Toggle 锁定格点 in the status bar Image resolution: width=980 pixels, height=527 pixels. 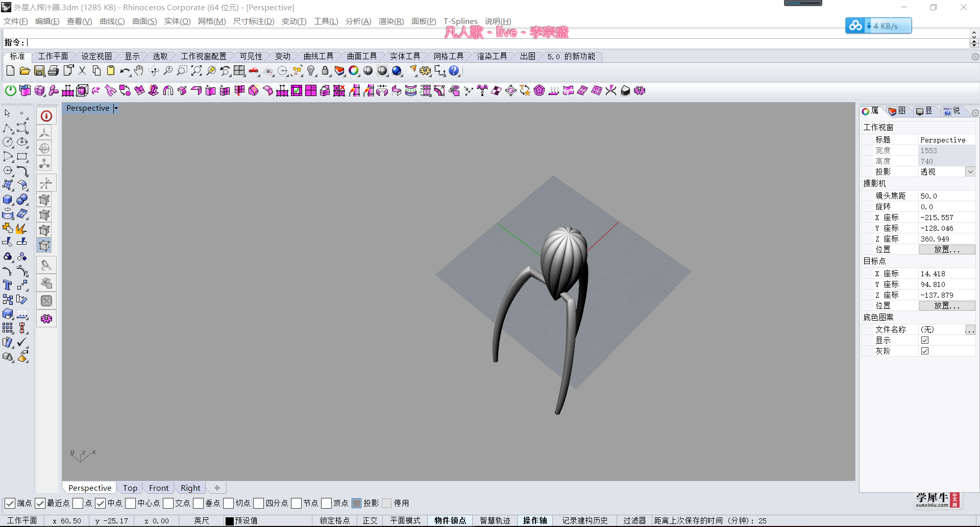pos(335,521)
